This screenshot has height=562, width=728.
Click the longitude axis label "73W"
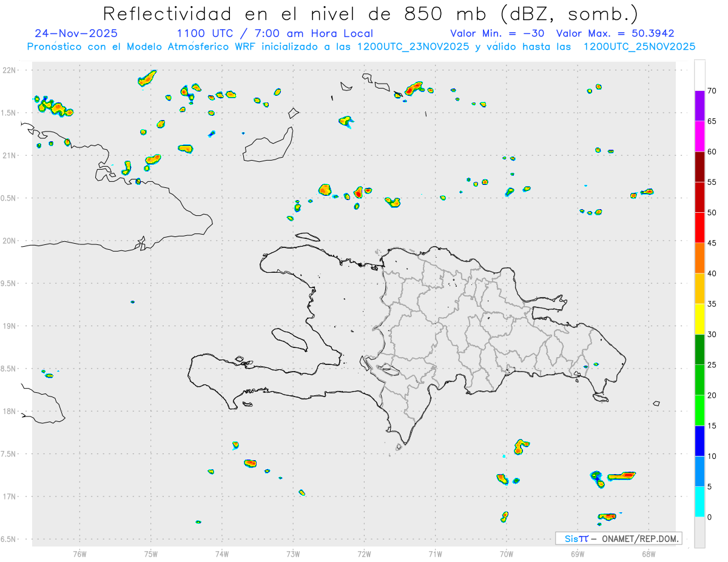point(293,554)
